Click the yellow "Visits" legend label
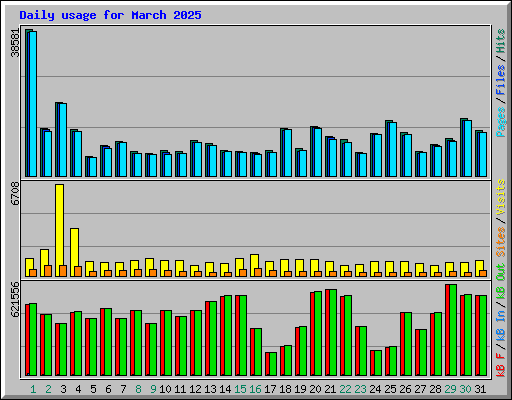This screenshot has width=512, height=400. pos(501,197)
